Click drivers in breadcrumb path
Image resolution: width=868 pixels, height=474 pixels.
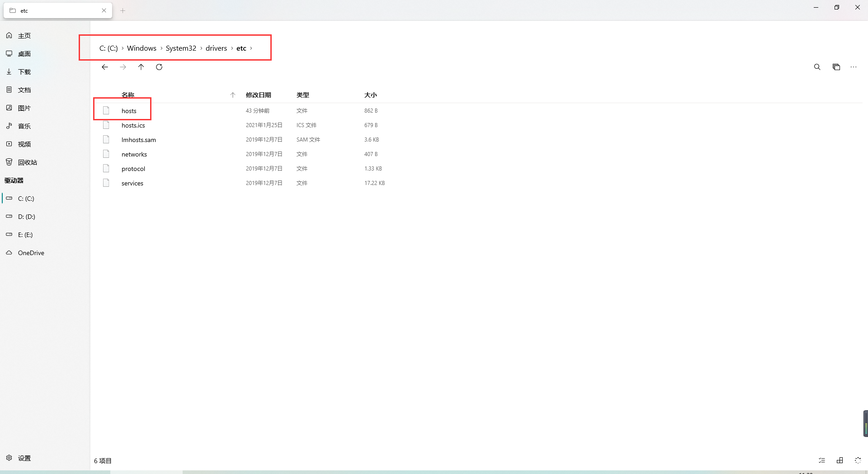coord(216,48)
